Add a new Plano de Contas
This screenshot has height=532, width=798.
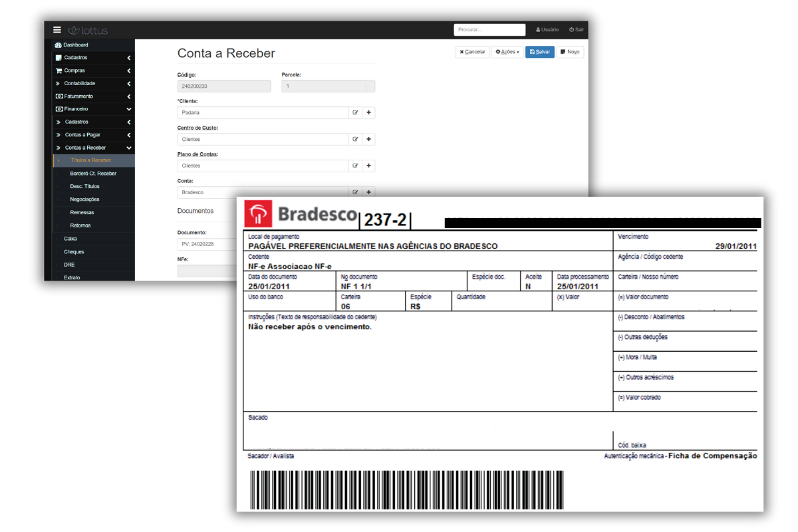tap(369, 166)
